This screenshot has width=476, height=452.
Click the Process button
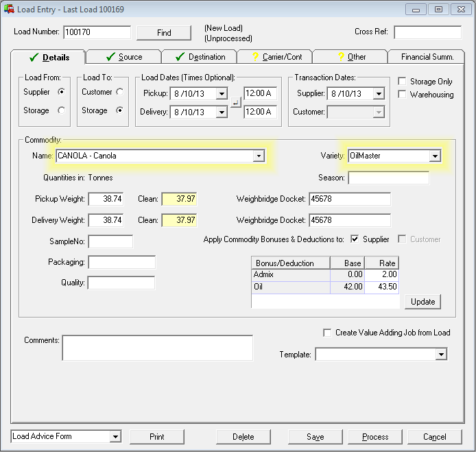point(375,437)
